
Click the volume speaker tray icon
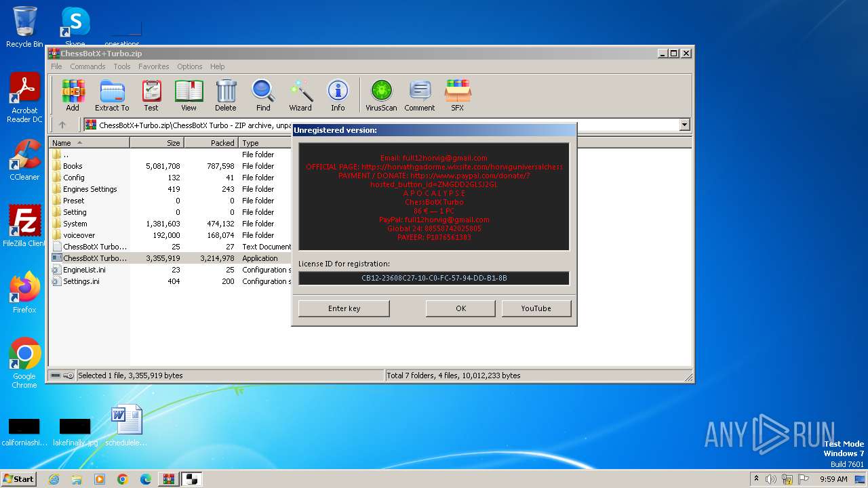click(x=771, y=479)
